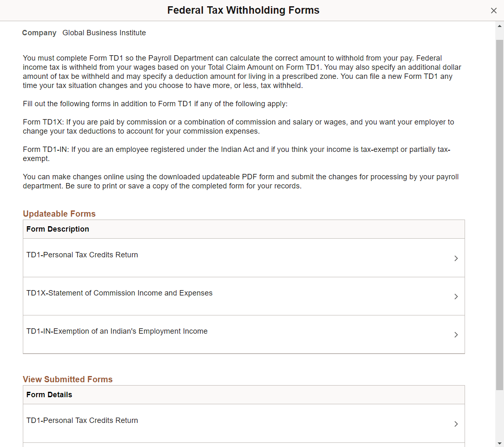Select the Company name Global Business Institute
504x447 pixels.
pos(104,32)
